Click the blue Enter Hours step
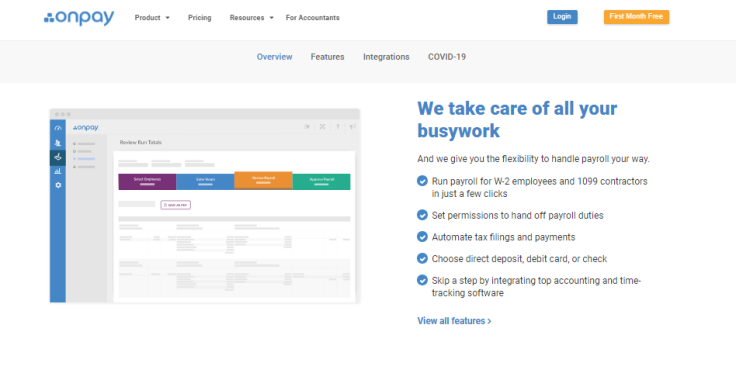 pos(205,182)
